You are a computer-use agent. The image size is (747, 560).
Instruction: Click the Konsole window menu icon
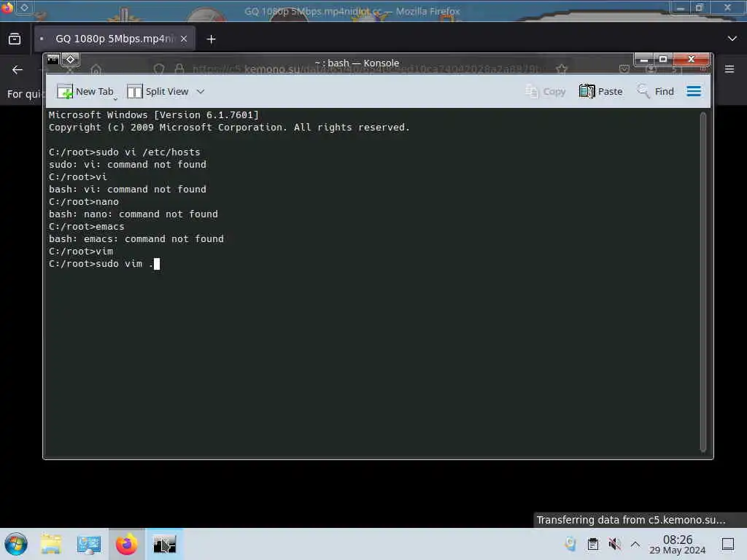coord(53,60)
